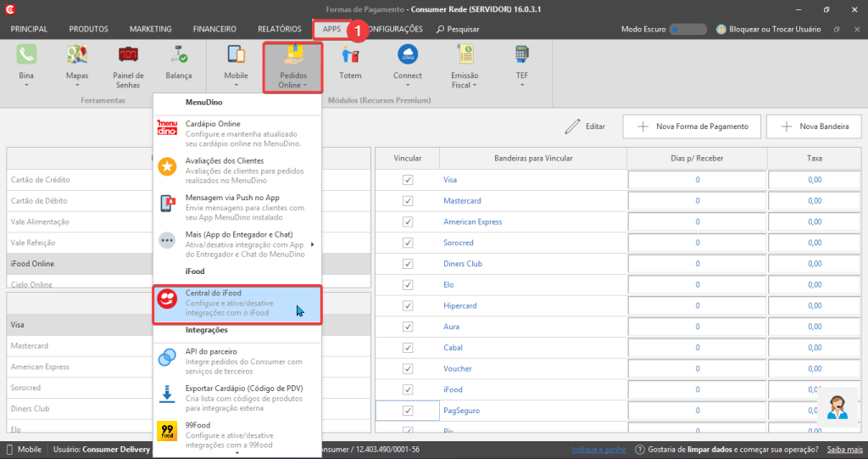Click the three-dots Mais icon
The width and height of the screenshot is (868, 459).
[x=167, y=241]
